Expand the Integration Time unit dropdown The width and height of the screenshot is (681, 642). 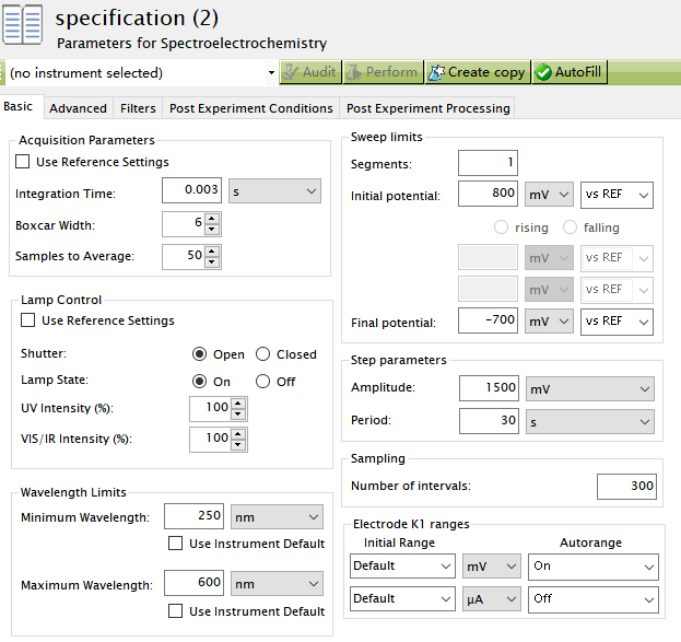pyautogui.click(x=275, y=190)
